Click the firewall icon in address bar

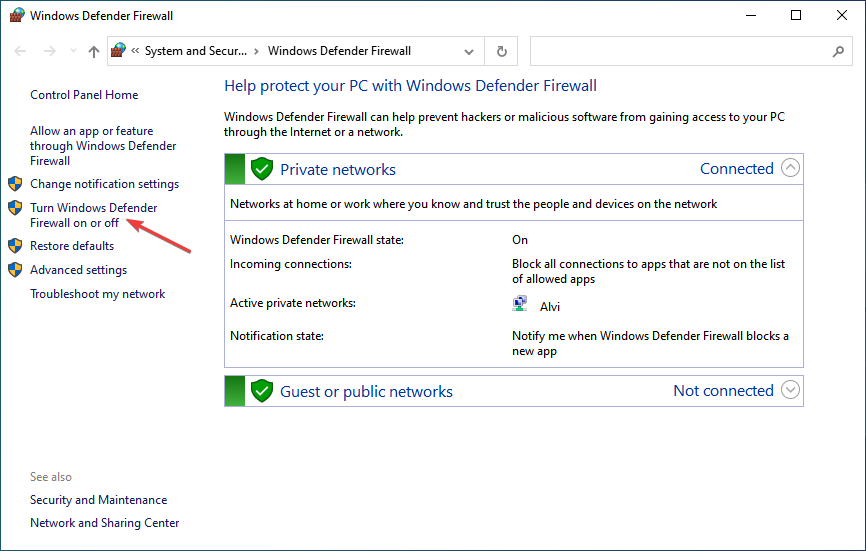coord(120,51)
